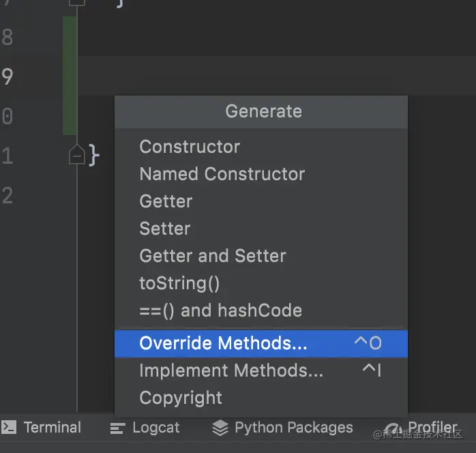The width and height of the screenshot is (476, 453).
Task: Collapse code block at closing brace
Action: (x=77, y=155)
